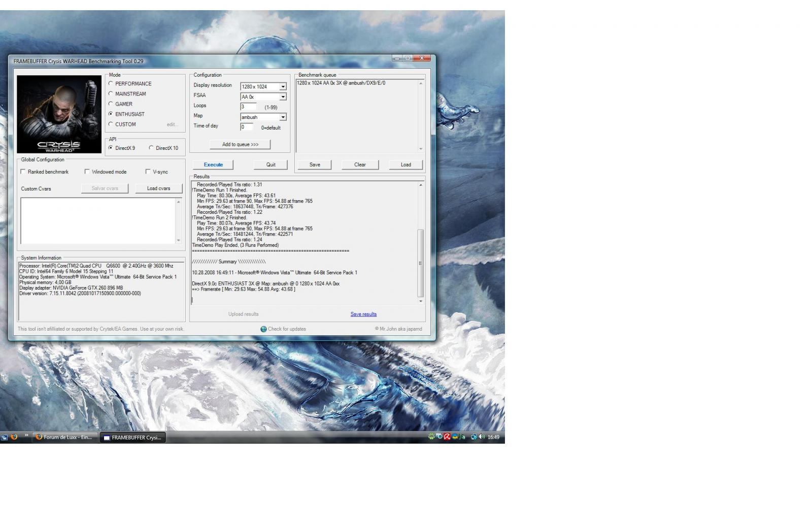Image resolution: width=812 pixels, height=508 pixels.
Task: Save the benchmark queue
Action: 315,165
